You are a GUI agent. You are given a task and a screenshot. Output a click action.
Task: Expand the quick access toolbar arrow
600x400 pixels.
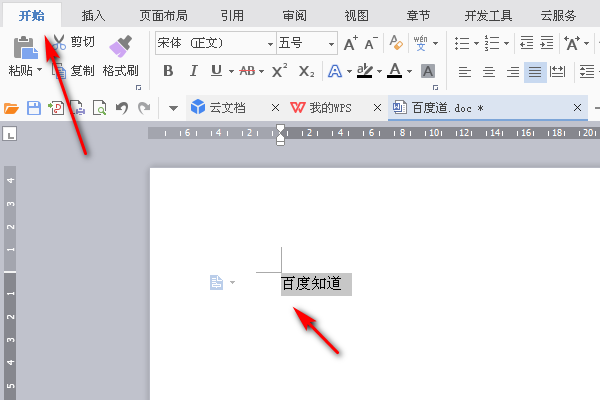coord(173,108)
